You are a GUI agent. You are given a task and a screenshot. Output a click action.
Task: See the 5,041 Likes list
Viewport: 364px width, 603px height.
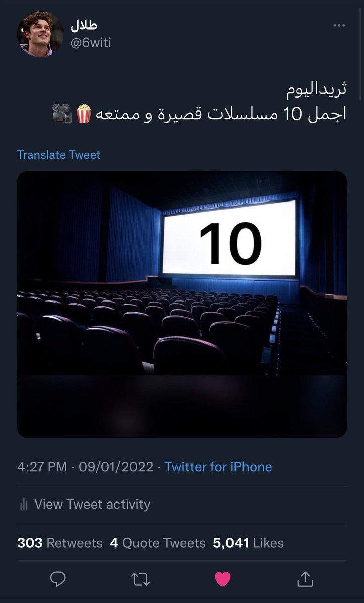[249, 543]
